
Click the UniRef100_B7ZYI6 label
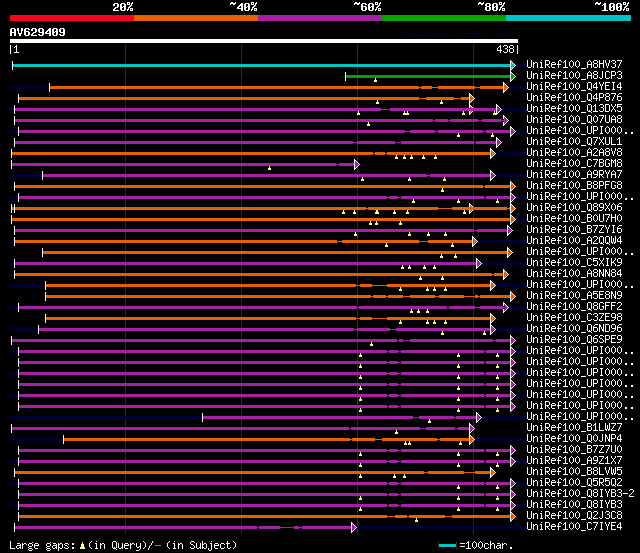pyautogui.click(x=574, y=229)
